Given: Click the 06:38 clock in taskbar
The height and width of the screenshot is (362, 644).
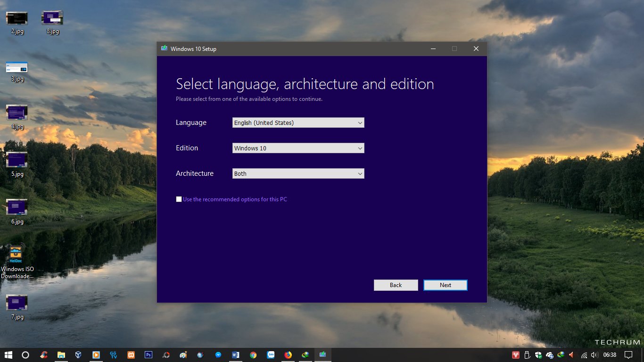Looking at the screenshot, I should click(610, 355).
